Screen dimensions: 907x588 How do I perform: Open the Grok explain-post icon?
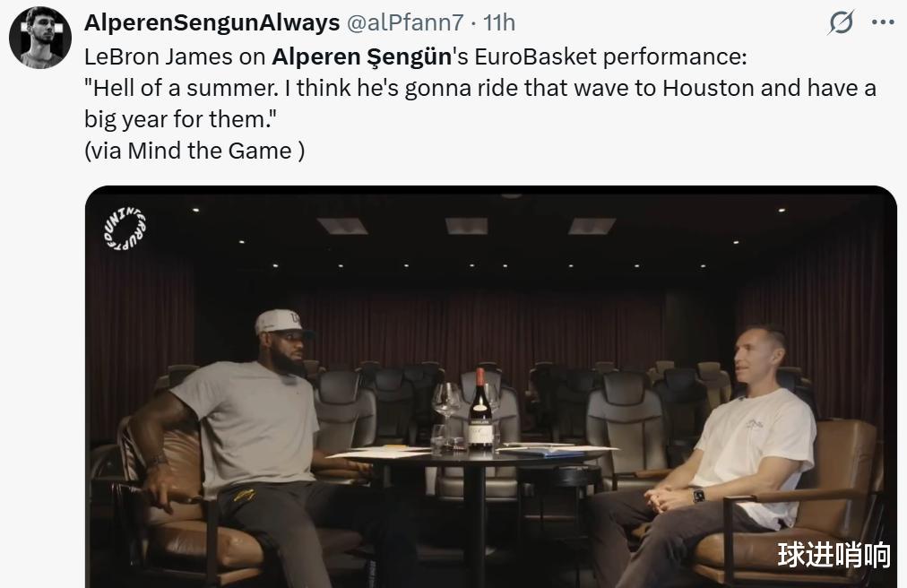841,23
